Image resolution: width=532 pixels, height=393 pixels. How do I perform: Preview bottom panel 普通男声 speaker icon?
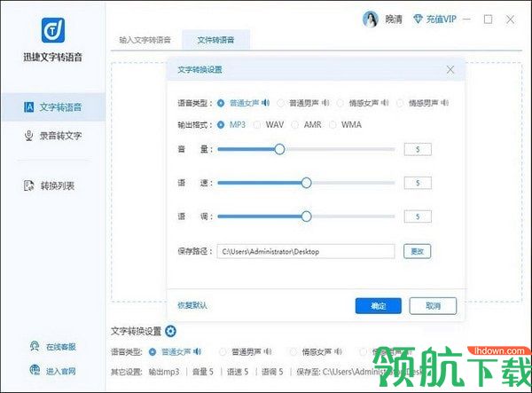(268, 352)
